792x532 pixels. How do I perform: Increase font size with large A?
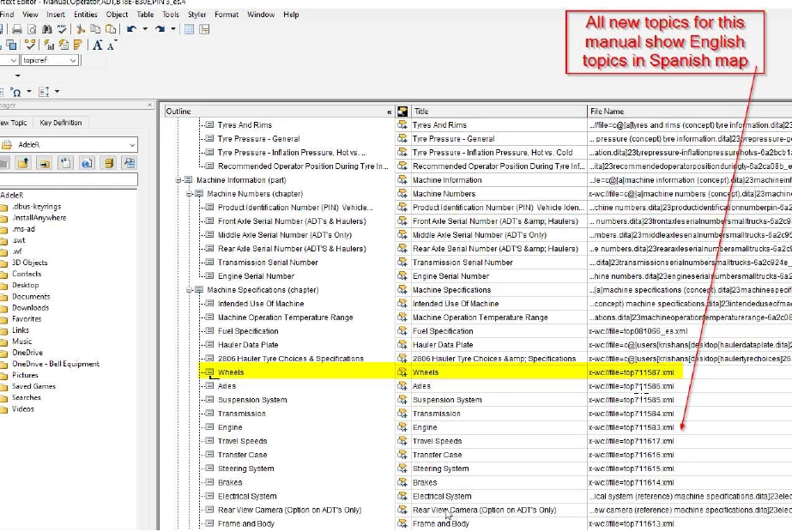(x=98, y=45)
